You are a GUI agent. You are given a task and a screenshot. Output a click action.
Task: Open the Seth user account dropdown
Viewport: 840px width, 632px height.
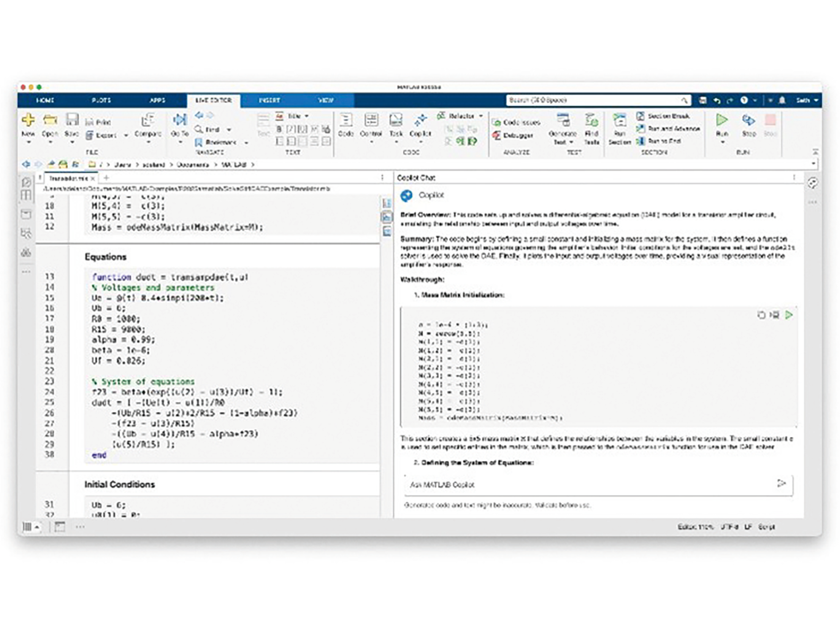click(807, 100)
